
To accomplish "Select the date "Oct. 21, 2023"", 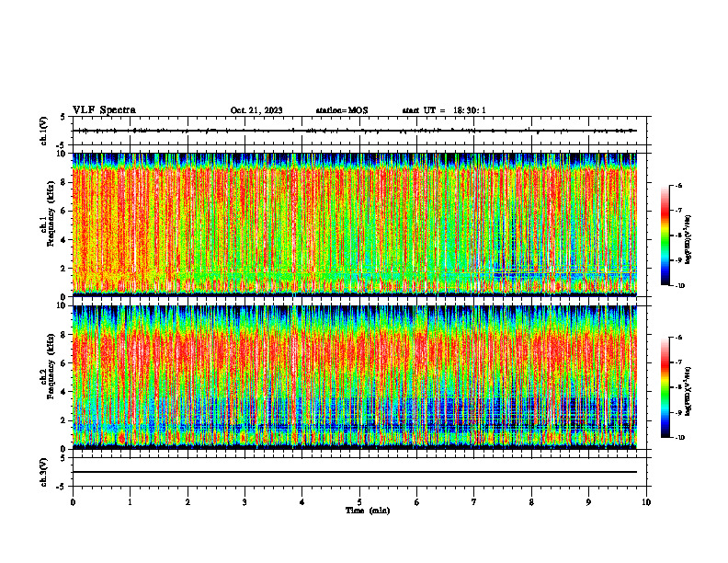I will click(256, 110).
